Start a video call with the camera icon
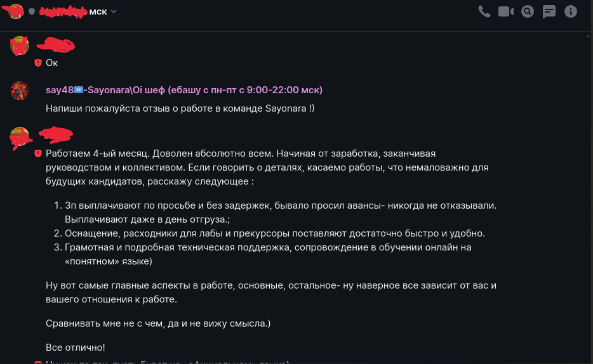This screenshot has height=364, width=593. coord(506,11)
